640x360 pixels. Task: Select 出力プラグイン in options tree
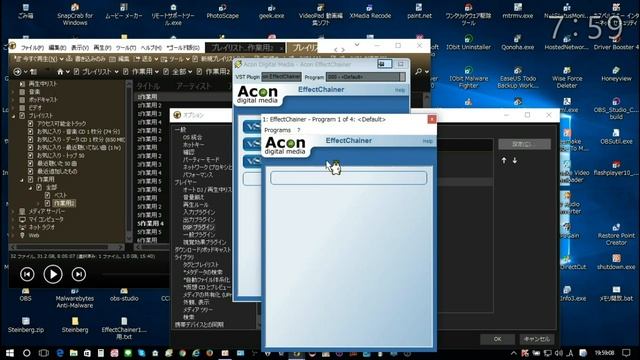tap(199, 220)
